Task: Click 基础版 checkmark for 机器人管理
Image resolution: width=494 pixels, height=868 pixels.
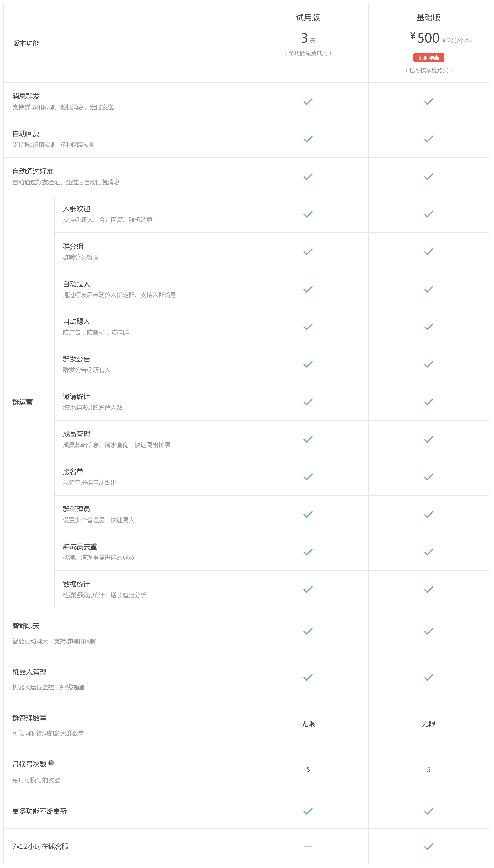Action: 429,677
